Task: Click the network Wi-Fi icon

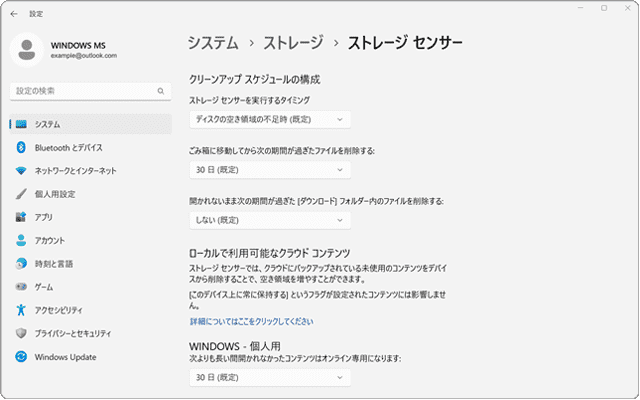Action: coord(21,171)
